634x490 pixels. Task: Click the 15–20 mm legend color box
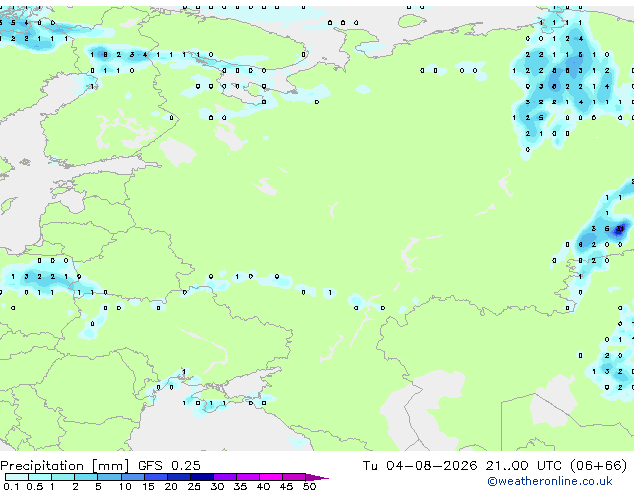pos(156,477)
